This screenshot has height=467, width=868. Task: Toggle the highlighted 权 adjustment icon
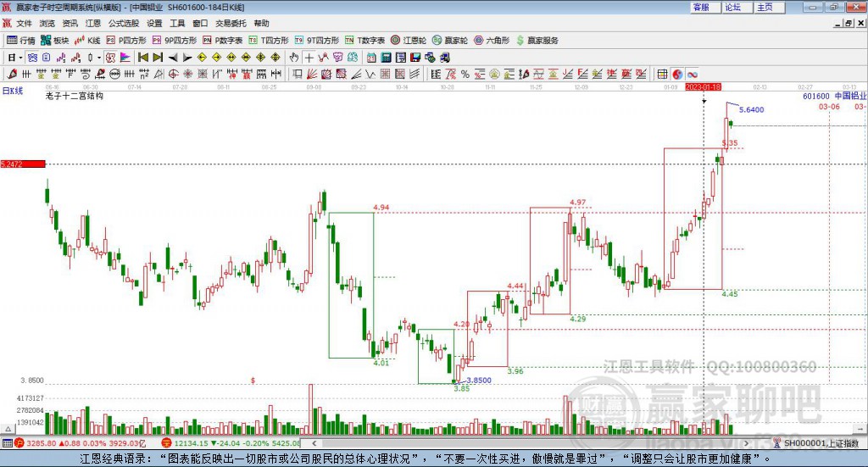point(111,58)
